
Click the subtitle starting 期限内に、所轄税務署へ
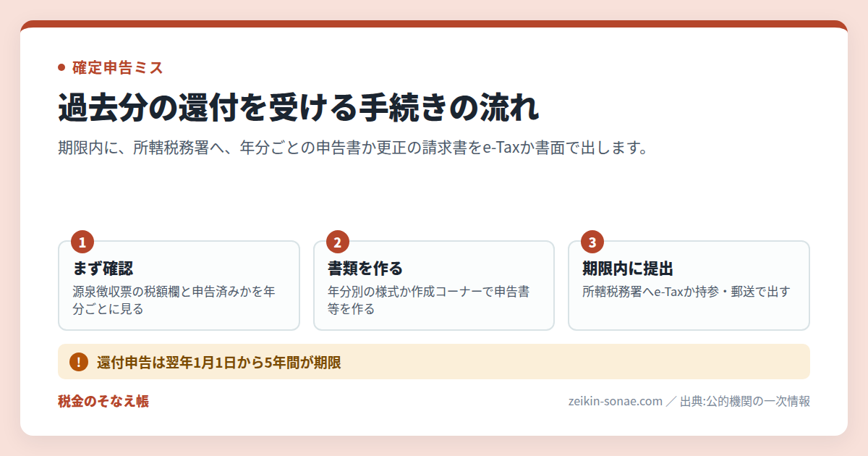[x=352, y=148]
